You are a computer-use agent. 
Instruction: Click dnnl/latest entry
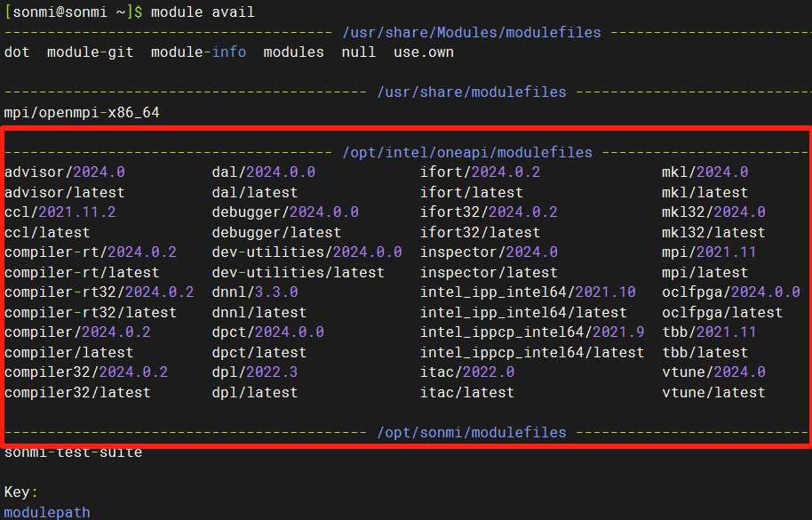click(x=259, y=313)
